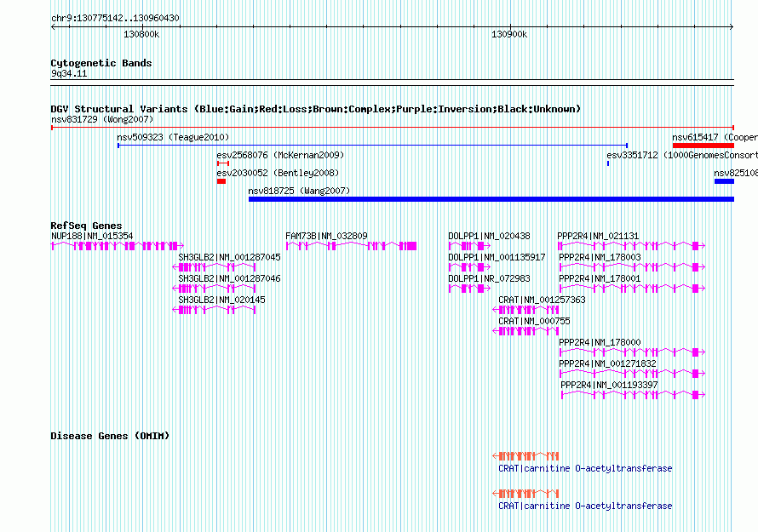Screen dimensions: 758x532
Task: Click the PPP2R4|NM_178001 label
Action: (x=600, y=278)
